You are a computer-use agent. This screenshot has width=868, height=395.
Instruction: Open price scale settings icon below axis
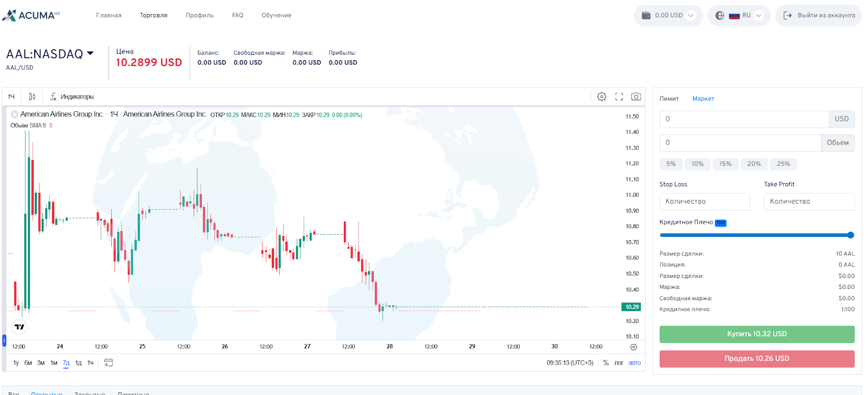[634, 347]
